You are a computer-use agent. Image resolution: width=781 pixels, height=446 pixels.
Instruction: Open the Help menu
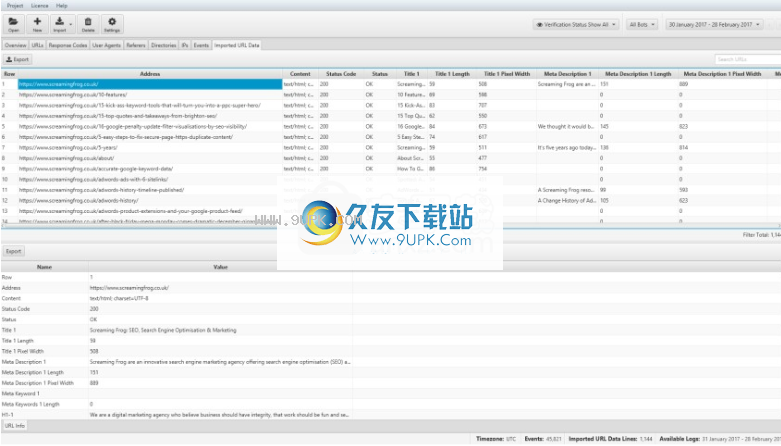[x=61, y=5]
